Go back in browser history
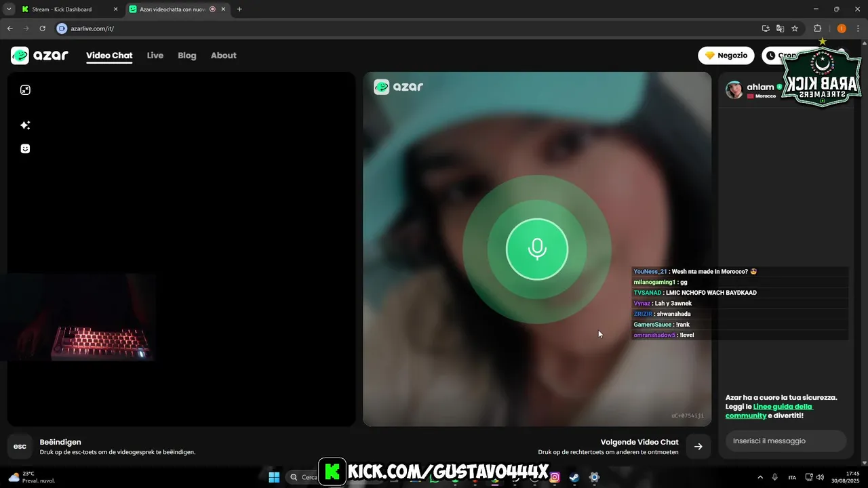 coord(9,28)
